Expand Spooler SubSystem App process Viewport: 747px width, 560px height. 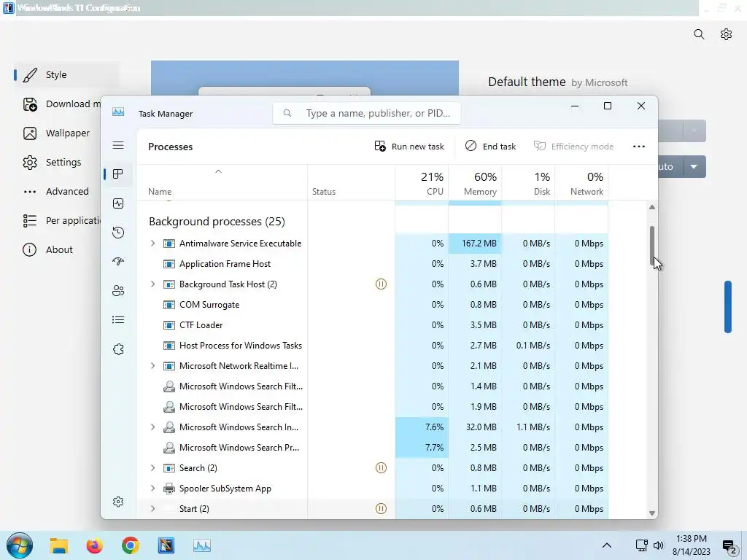(152, 489)
